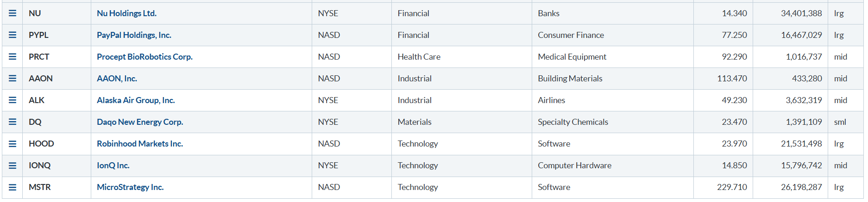Open the Nu Holdings Ltd. link
The height and width of the screenshot is (202, 868).
click(126, 13)
